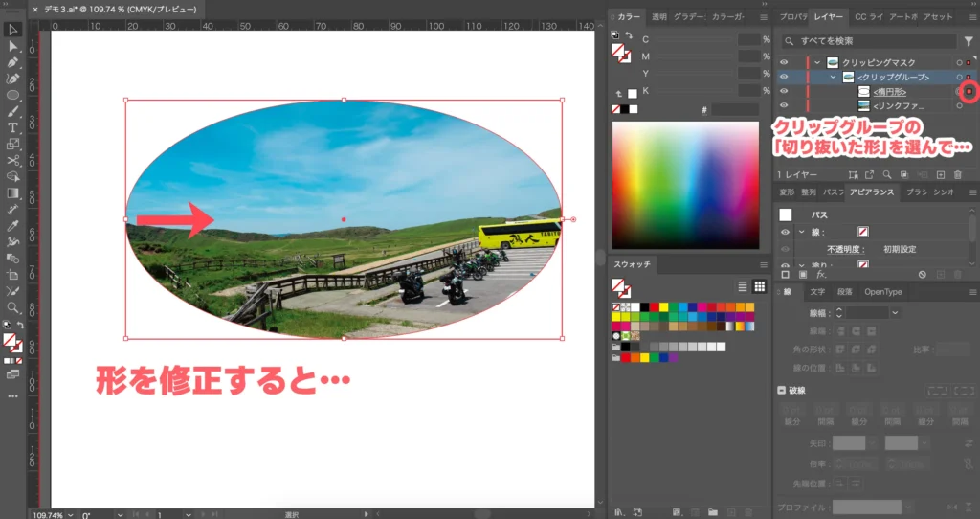Hide the クリッピングマスク layer
The width and height of the screenshot is (980, 519).
[784, 62]
